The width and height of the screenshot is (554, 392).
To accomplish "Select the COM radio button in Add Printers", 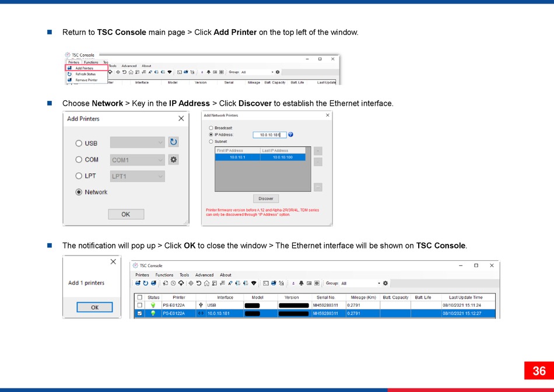I will pyautogui.click(x=79, y=159).
